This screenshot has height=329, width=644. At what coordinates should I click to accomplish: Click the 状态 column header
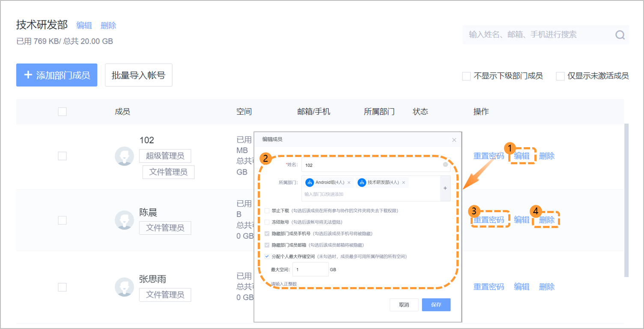420,112
